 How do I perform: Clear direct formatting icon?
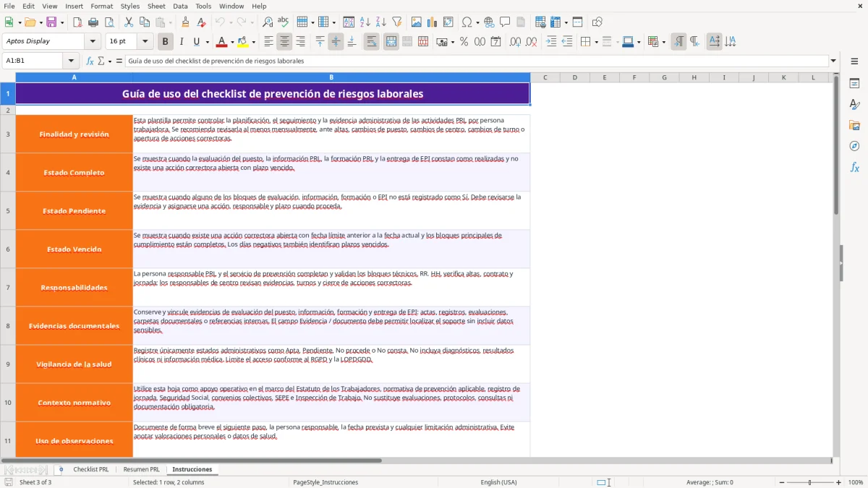(202, 22)
